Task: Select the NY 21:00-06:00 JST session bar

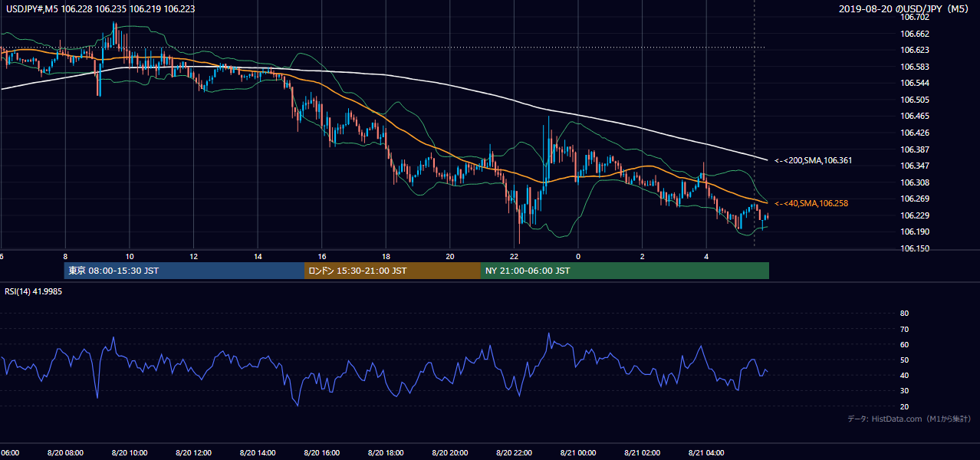Action: point(625,271)
